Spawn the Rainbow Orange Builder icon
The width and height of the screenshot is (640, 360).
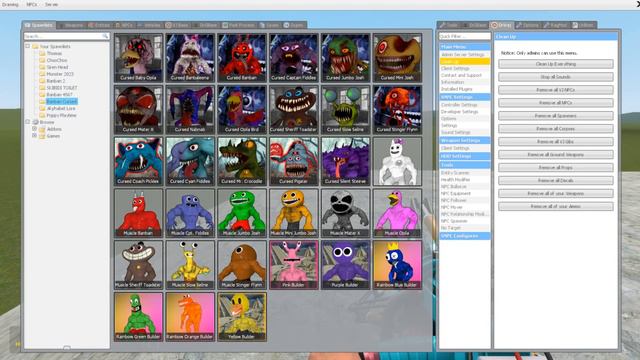tap(190, 317)
